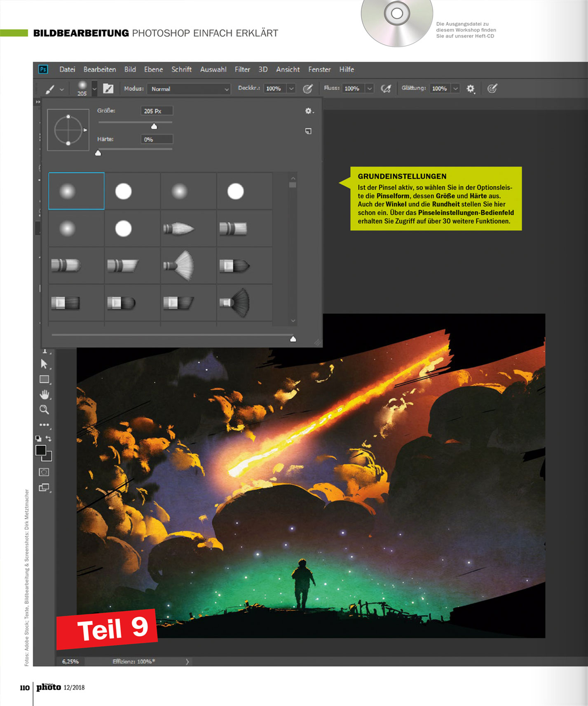The image size is (588, 706).
Task: Collapse the brush preset picker dropdown arrow
Action: 94,89
